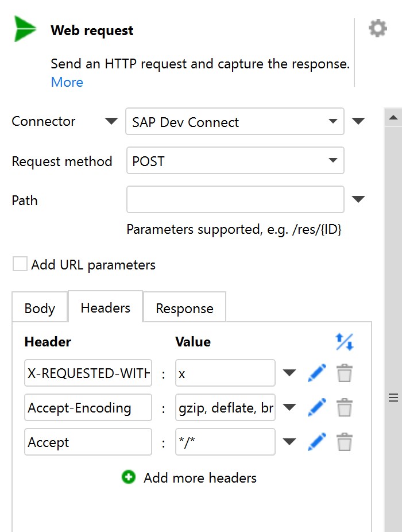Viewport: 402px width, 532px height.
Task: Switch to the Response tab
Action: click(184, 307)
